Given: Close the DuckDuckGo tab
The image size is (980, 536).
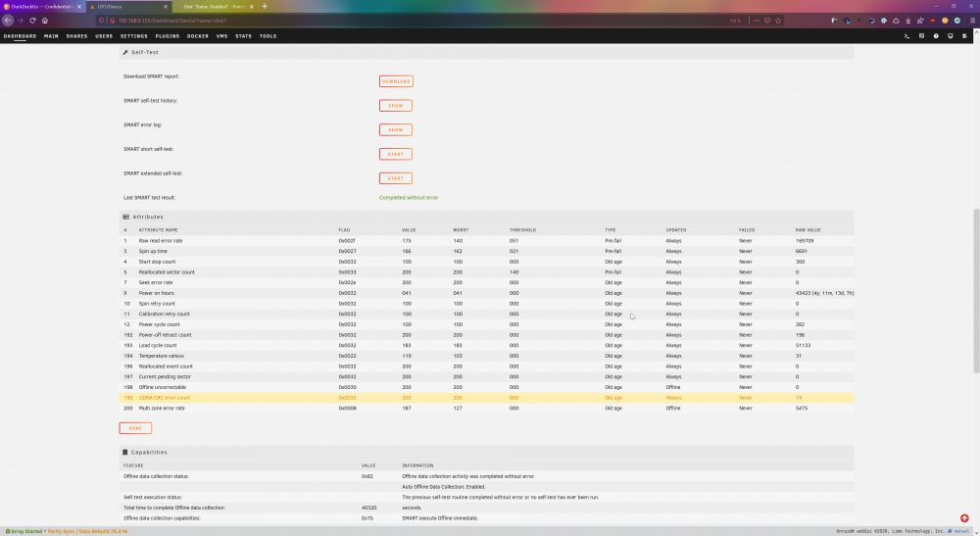Looking at the screenshot, I should (x=79, y=6).
